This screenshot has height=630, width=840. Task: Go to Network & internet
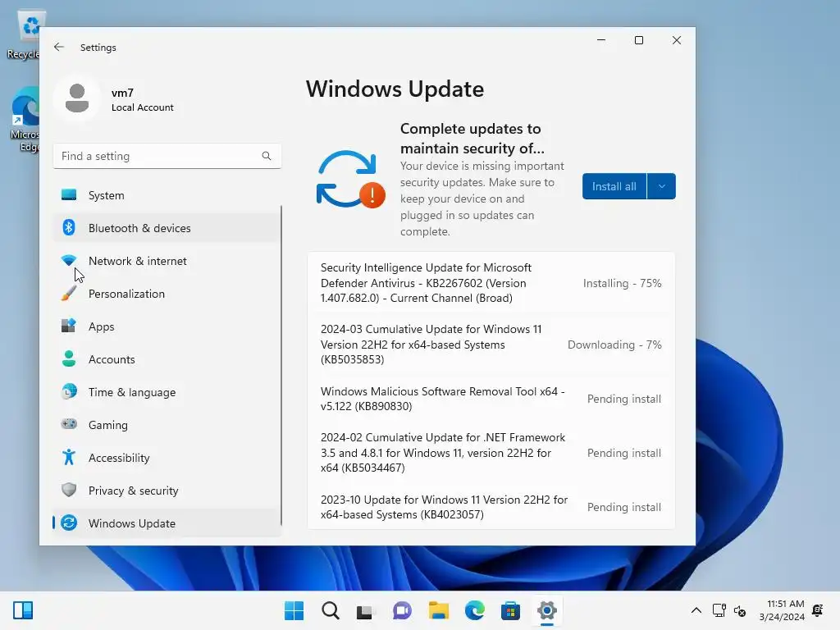[x=167, y=261]
